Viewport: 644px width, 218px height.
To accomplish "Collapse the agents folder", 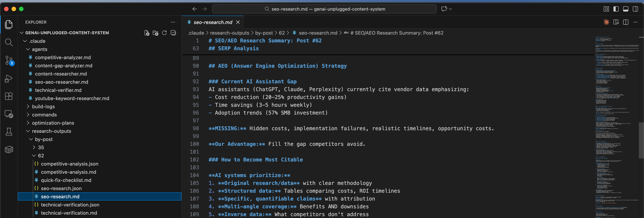I will [x=40, y=49].
